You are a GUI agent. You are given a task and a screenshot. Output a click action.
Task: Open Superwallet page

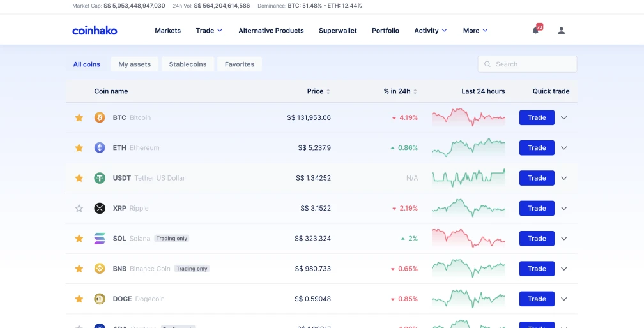(337, 31)
